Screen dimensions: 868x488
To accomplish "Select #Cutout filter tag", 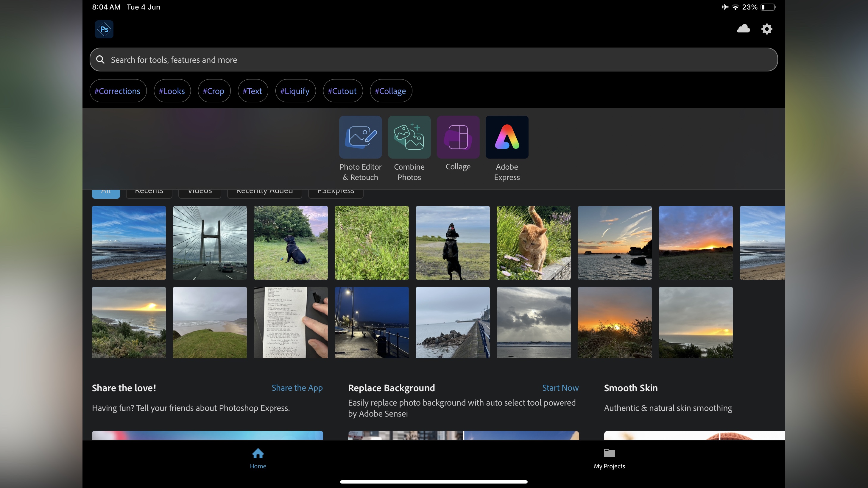I will point(342,90).
